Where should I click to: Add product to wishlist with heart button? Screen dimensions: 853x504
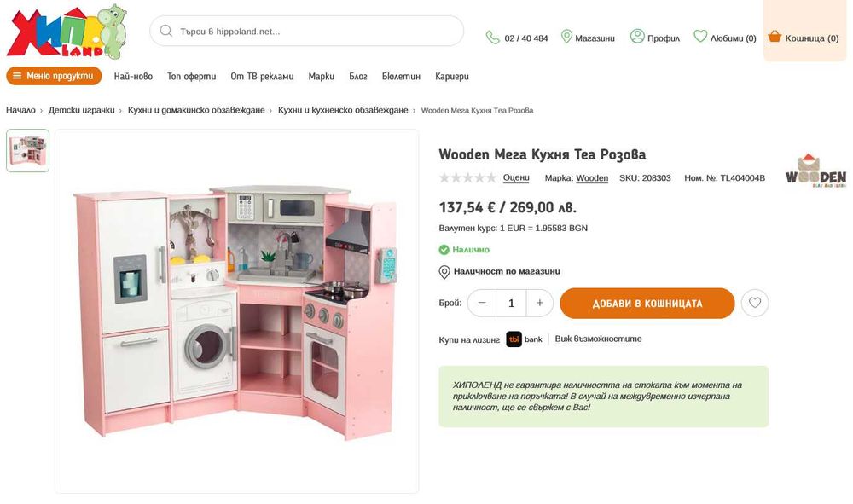(x=755, y=304)
